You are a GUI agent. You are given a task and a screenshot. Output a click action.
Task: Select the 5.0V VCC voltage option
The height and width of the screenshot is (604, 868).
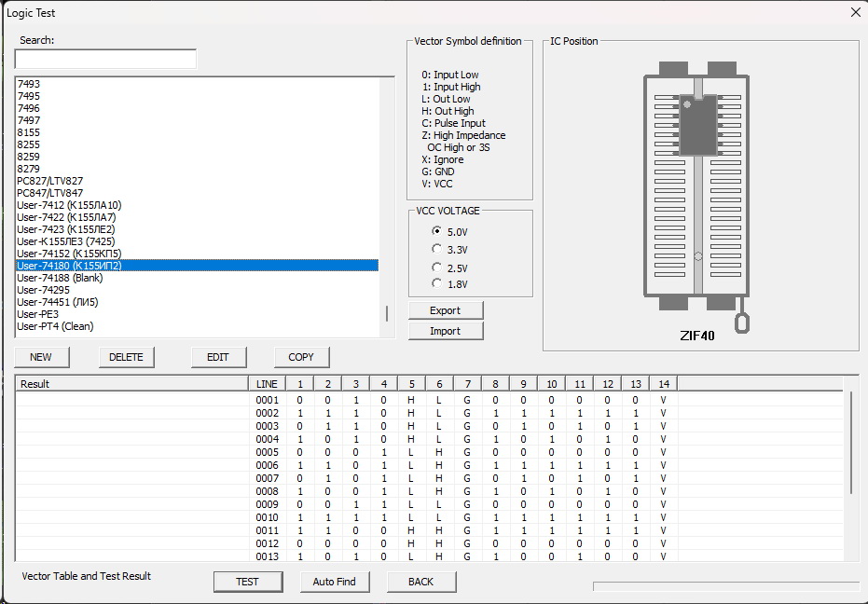click(437, 231)
